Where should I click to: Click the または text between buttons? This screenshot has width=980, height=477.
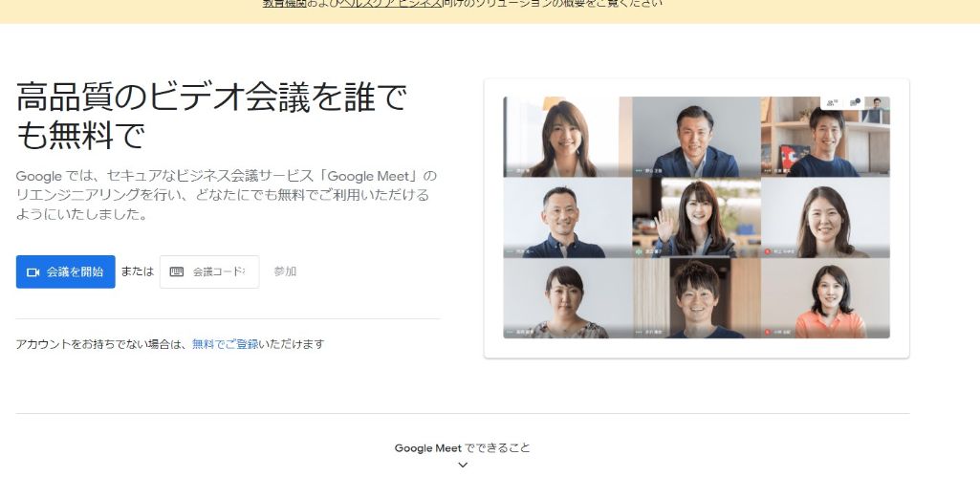(x=137, y=271)
